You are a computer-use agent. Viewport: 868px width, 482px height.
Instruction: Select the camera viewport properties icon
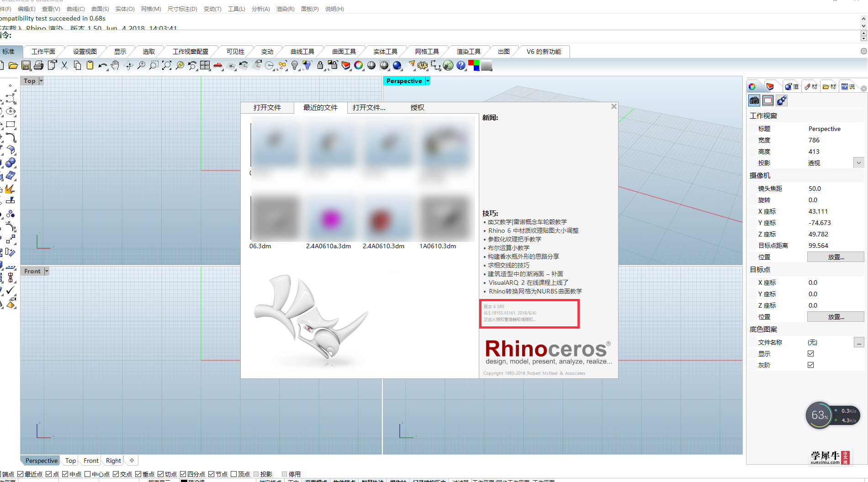(754, 100)
